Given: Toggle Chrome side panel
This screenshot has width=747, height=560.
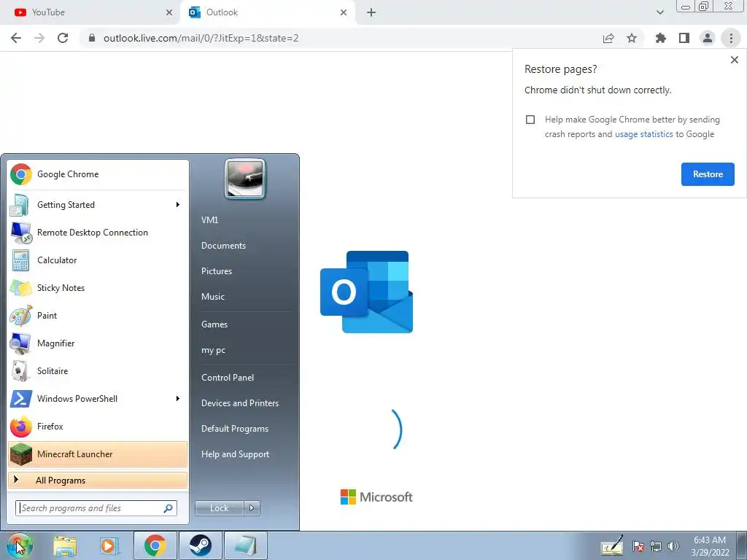Looking at the screenshot, I should click(684, 38).
